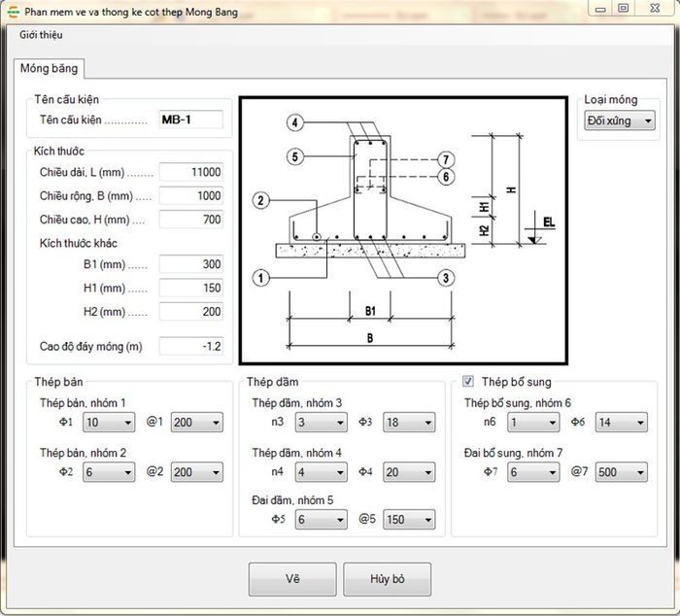Screen dimensions: 680x616
Task: Maximize the window
Action: [624, 8]
